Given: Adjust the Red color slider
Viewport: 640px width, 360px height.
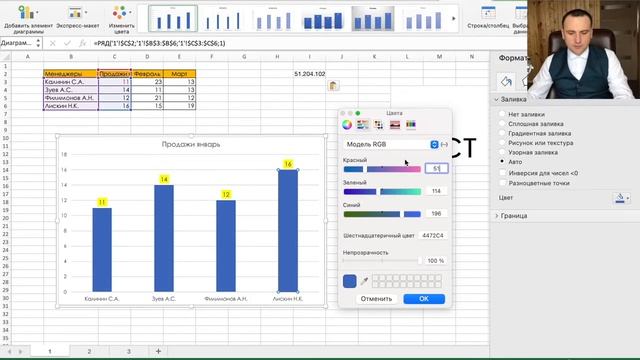Looking at the screenshot, I should [382, 169].
